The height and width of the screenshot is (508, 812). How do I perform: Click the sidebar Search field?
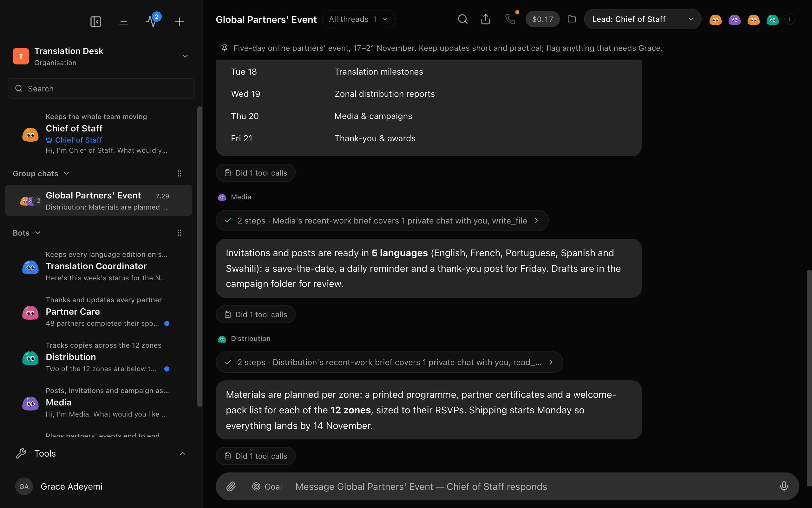(101, 88)
